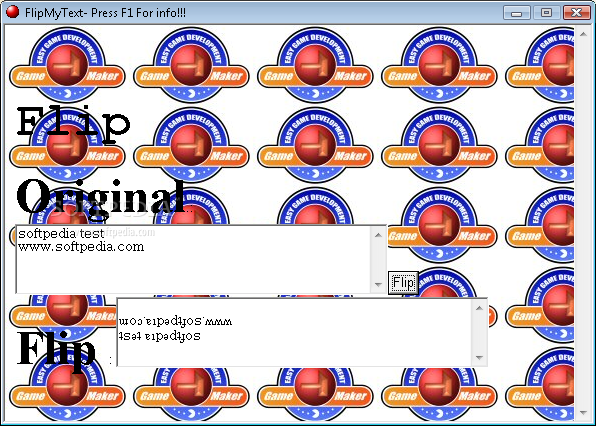Click the main window scrollbar up arrow
Screen dimensions: 596x426
(583, 34)
